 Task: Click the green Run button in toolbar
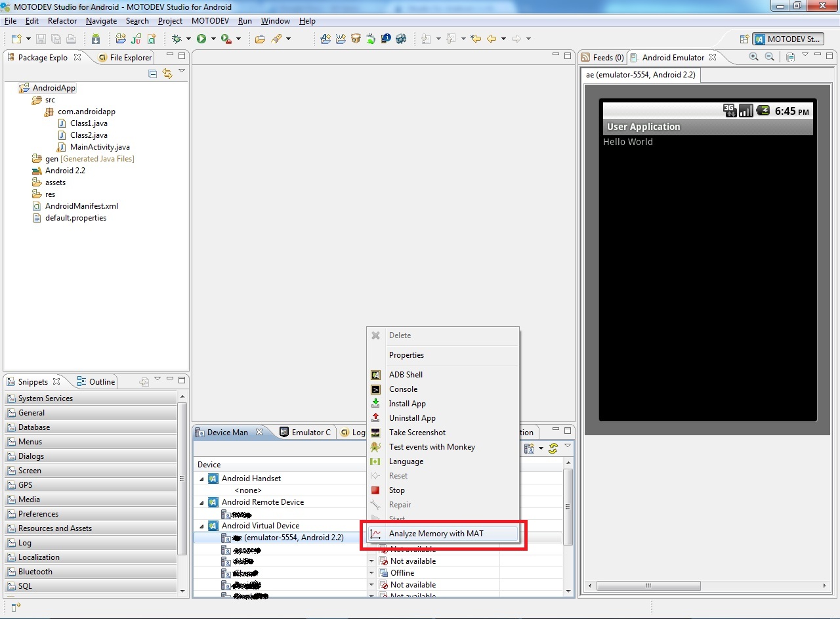point(201,39)
